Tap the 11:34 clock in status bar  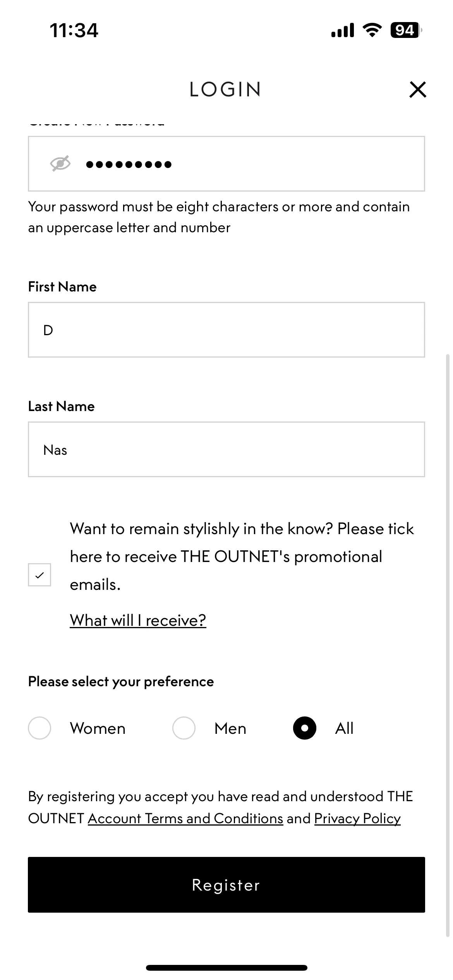point(74,30)
